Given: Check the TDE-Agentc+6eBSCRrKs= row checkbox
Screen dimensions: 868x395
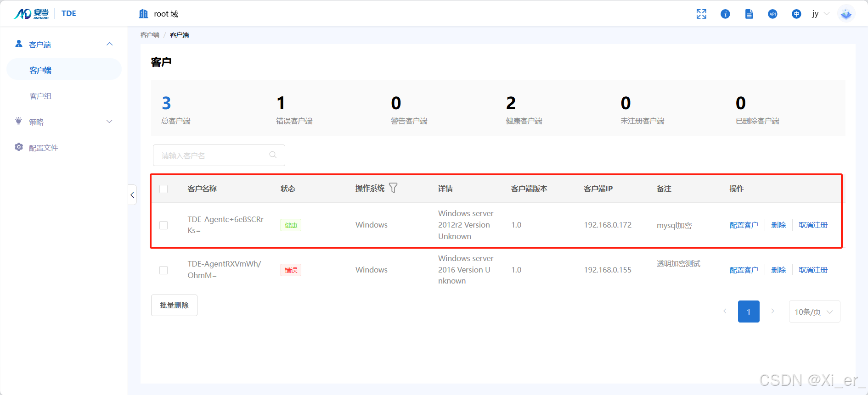Looking at the screenshot, I should tap(163, 225).
